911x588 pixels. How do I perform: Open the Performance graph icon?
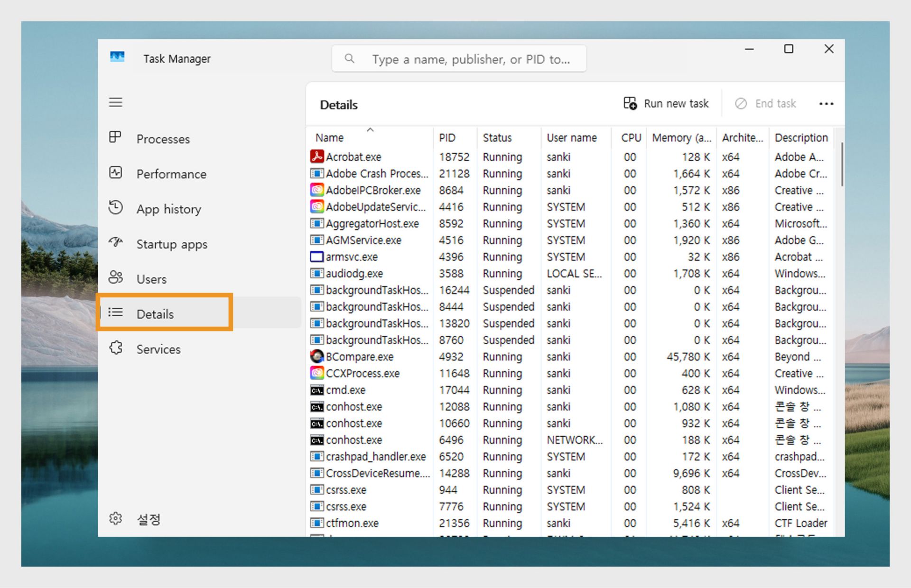(x=115, y=173)
